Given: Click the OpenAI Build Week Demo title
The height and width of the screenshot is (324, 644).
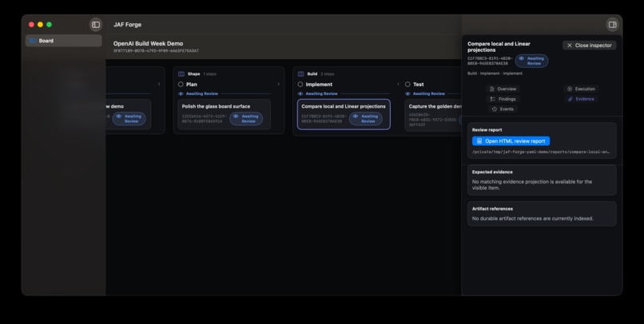Looking at the screenshot, I should click(x=149, y=43).
